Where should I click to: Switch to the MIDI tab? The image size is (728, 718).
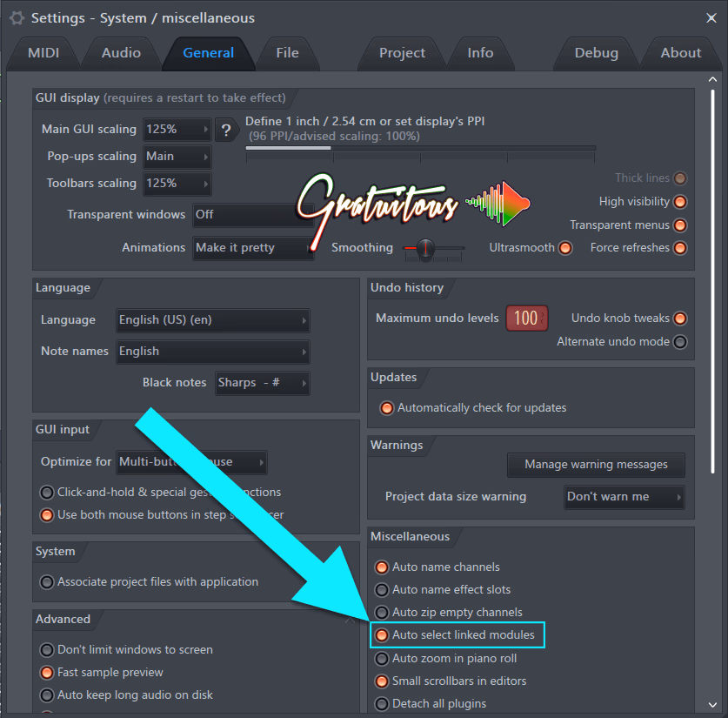point(43,53)
